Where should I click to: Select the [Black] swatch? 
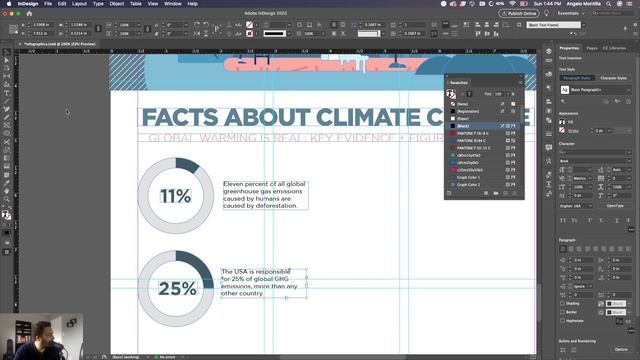(483, 126)
